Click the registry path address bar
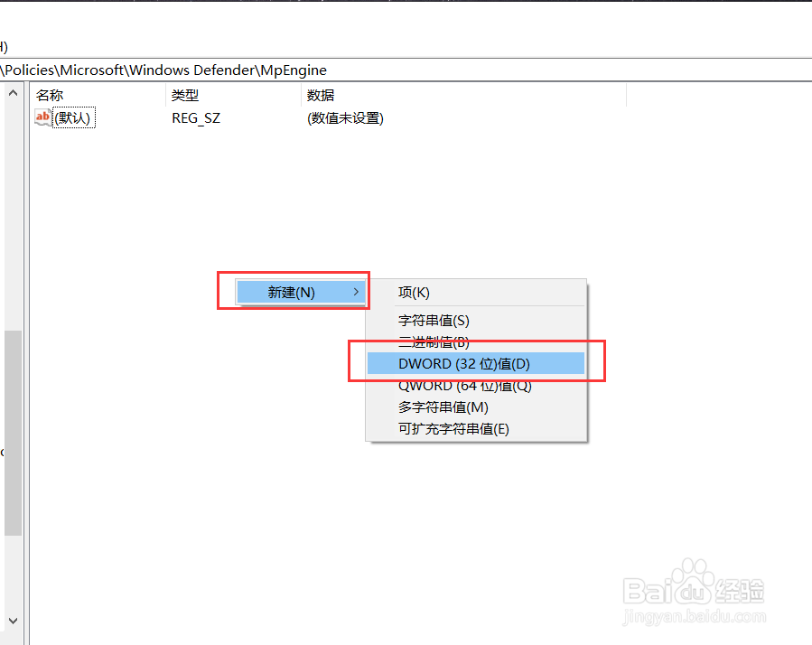 [x=406, y=70]
